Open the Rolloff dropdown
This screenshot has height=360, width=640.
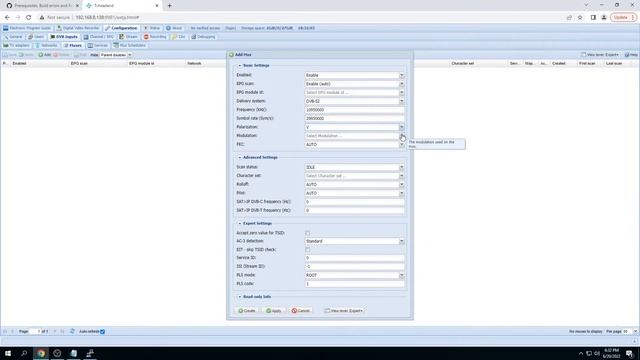(x=402, y=184)
